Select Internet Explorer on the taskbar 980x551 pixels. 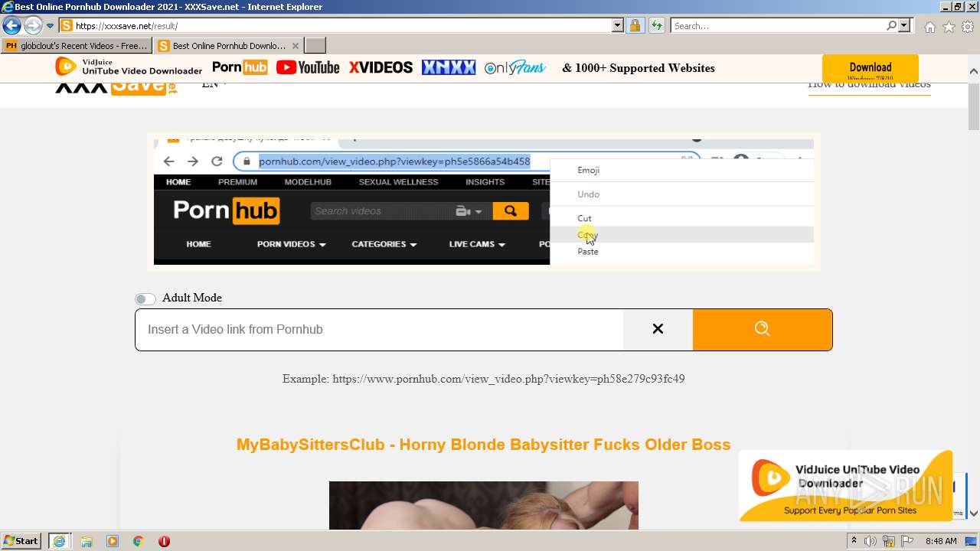pyautogui.click(x=59, y=541)
